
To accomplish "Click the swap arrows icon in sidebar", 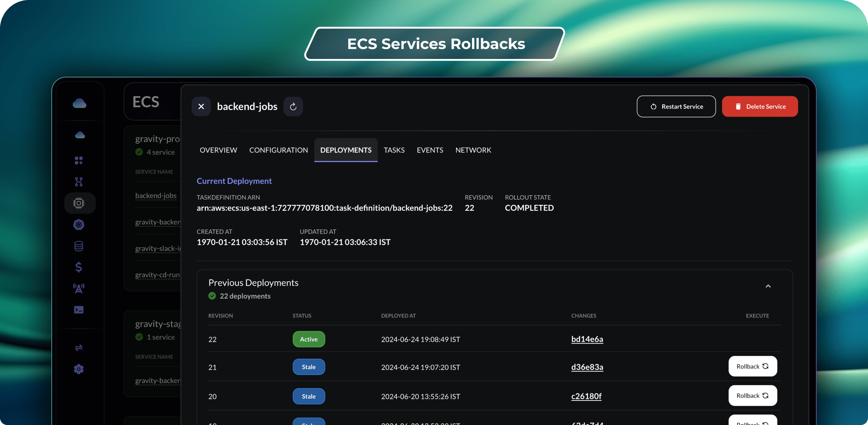I will [78, 348].
